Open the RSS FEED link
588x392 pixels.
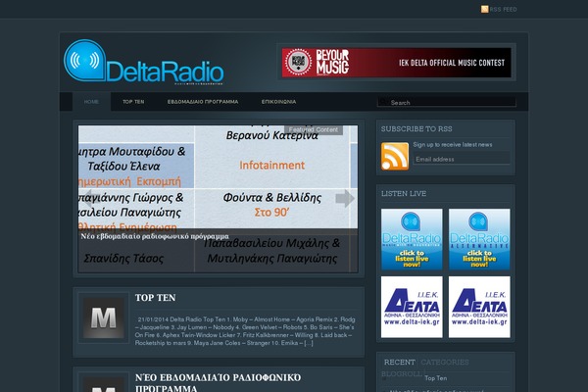(504, 10)
